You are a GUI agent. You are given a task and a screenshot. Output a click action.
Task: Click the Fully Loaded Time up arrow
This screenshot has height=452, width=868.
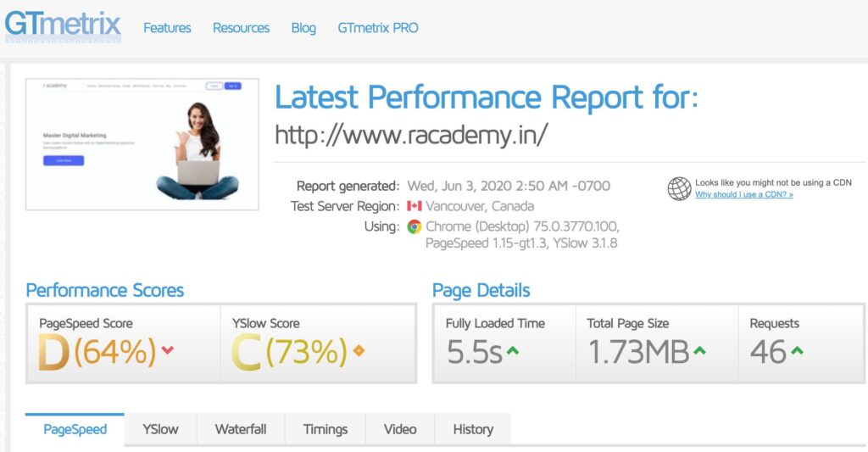tap(513, 350)
